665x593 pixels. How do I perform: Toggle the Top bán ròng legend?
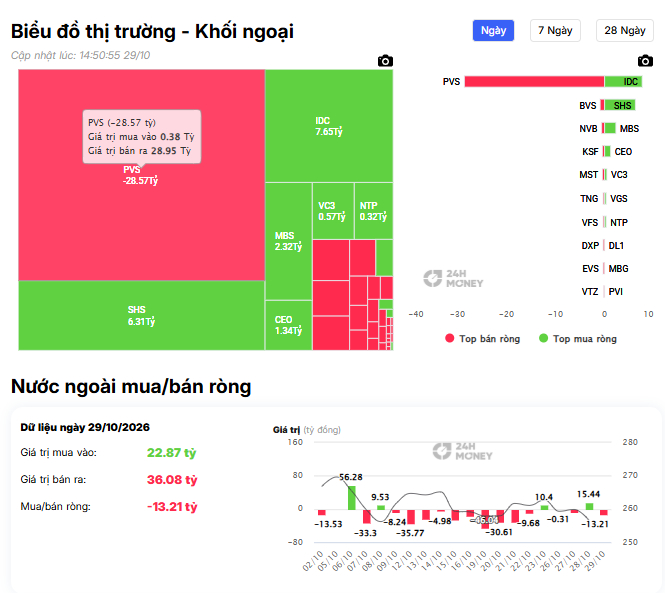point(483,338)
